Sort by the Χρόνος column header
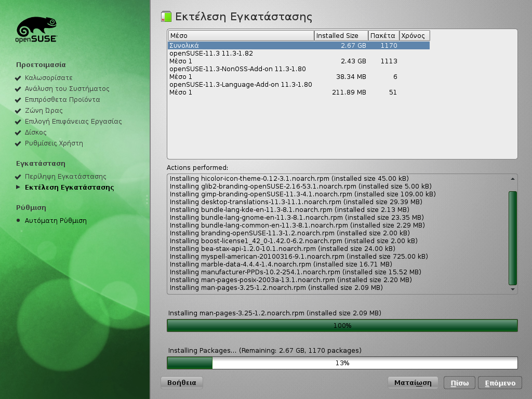 pyautogui.click(x=415, y=36)
